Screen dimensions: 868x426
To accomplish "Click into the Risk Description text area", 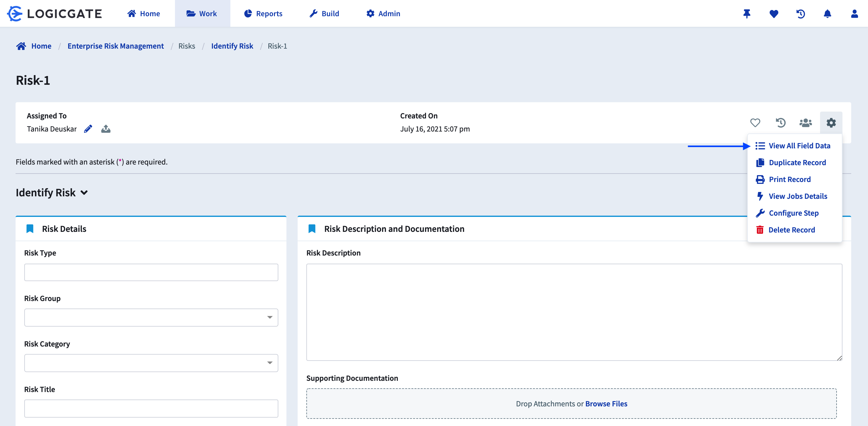I will [574, 312].
